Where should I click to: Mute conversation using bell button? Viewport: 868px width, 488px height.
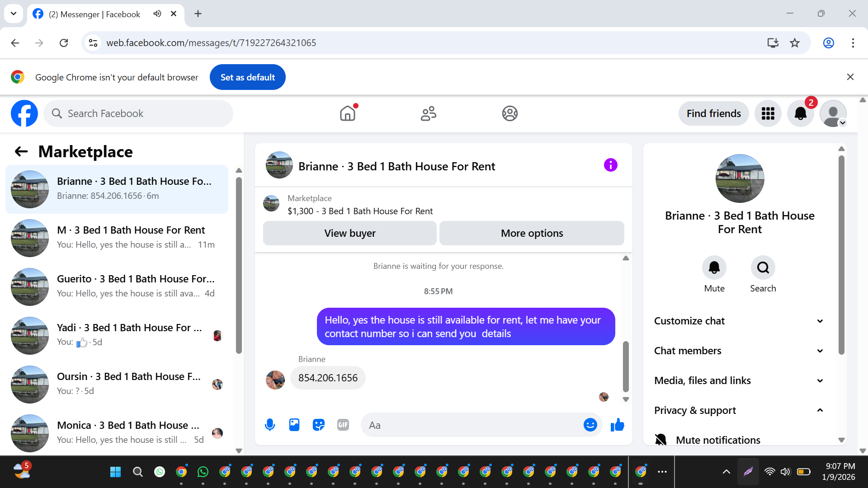click(714, 267)
